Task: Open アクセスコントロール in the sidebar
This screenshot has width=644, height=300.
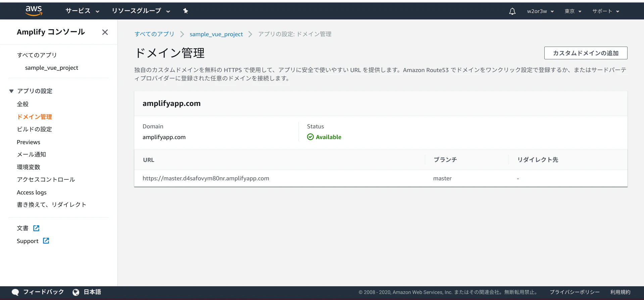Action: (x=46, y=180)
